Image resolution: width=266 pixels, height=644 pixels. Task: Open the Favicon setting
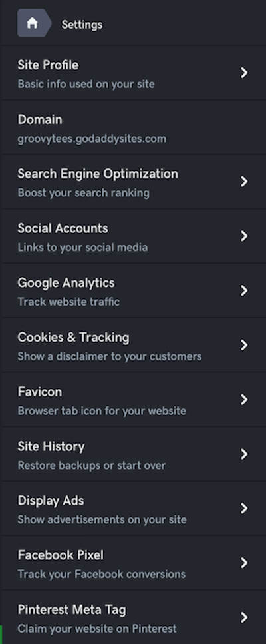coord(134,400)
